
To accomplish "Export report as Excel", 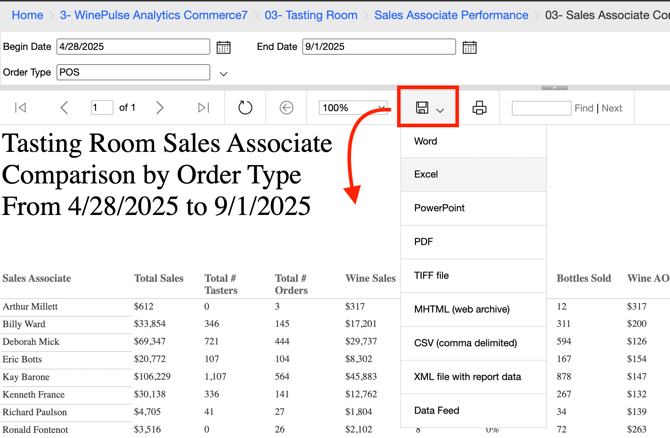I will coord(426,174).
